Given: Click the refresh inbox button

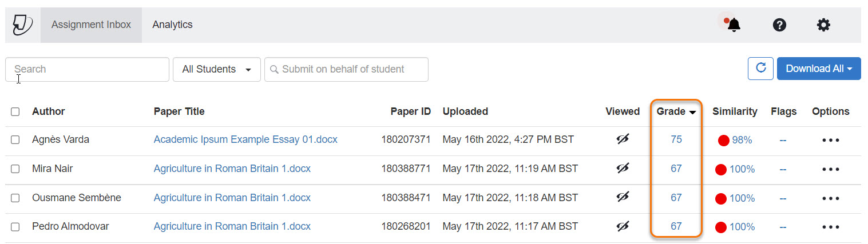Looking at the screenshot, I should (760, 69).
